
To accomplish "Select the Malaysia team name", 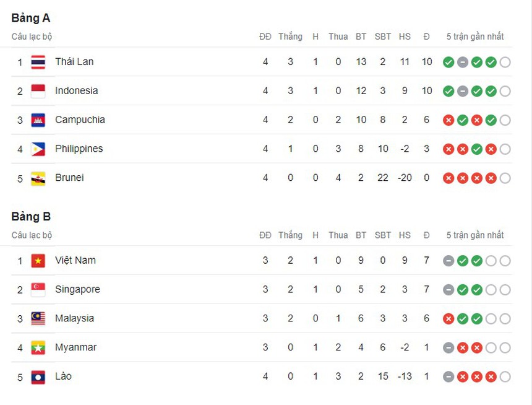I will 74,318.
